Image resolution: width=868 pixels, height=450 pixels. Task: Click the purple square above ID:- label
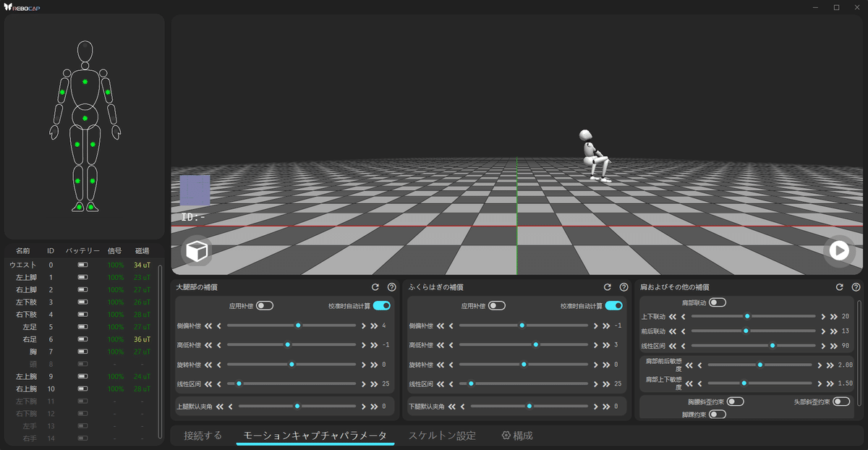pyautogui.click(x=195, y=190)
